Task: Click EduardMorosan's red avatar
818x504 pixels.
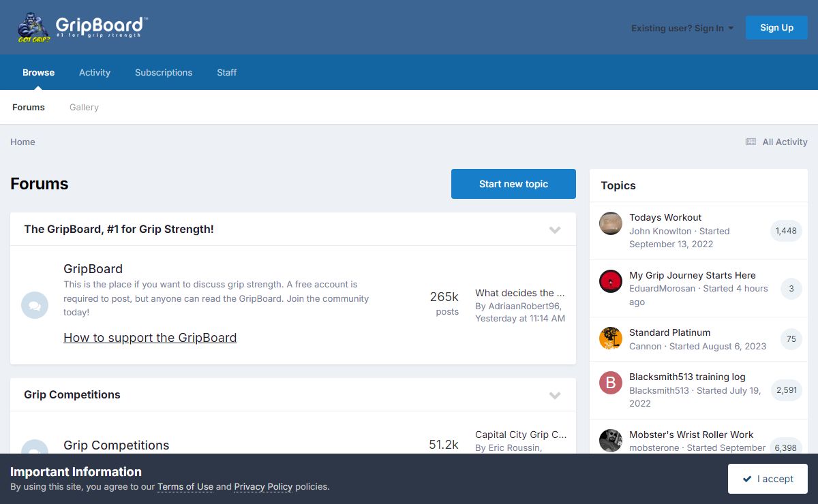Action: point(611,281)
